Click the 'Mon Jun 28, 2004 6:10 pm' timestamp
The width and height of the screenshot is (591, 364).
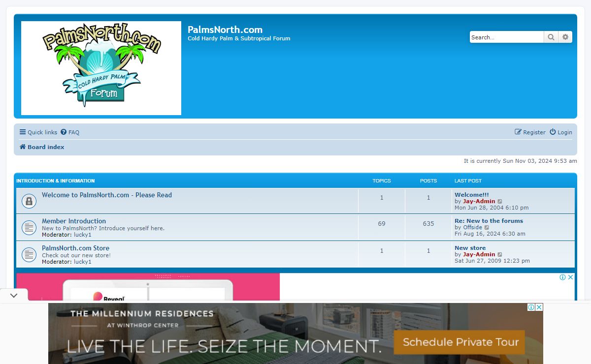click(x=492, y=208)
